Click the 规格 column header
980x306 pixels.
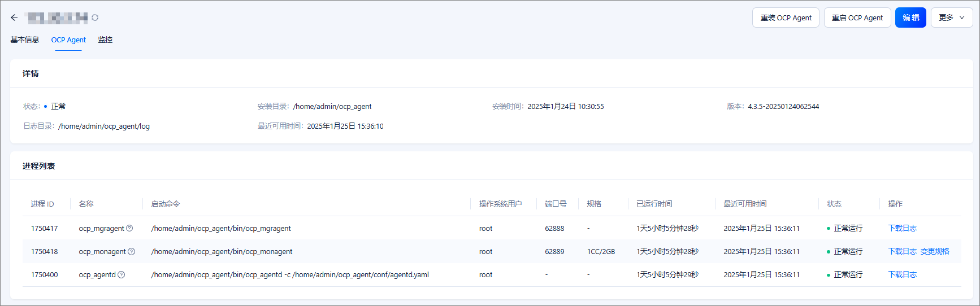pos(594,204)
